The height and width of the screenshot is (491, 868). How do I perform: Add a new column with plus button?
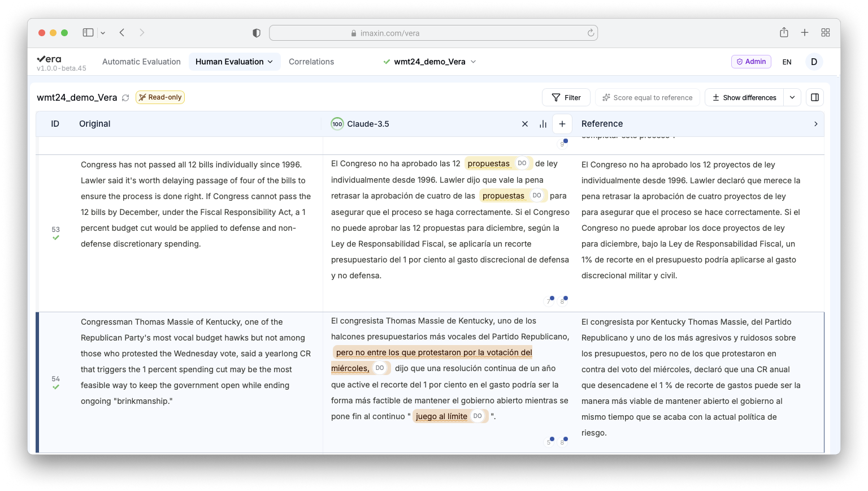pos(562,124)
